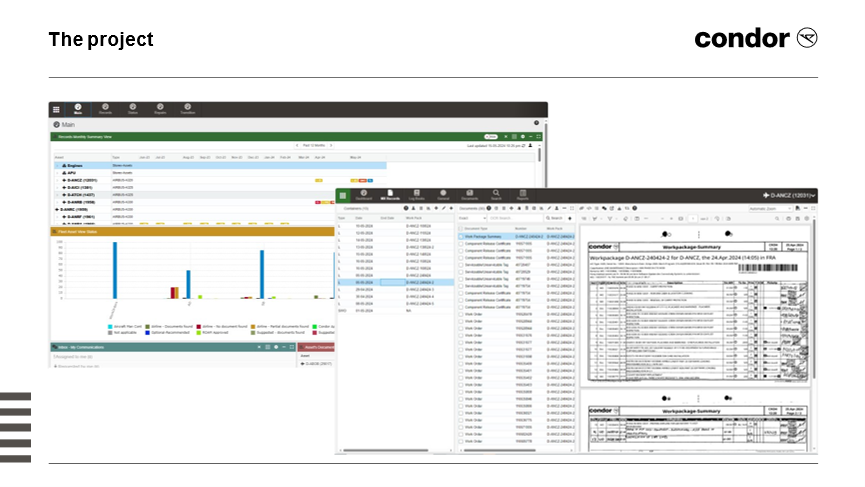The image size is (865, 487).
Task: Open help on the Records Monthly Summary bar
Action: [522, 136]
